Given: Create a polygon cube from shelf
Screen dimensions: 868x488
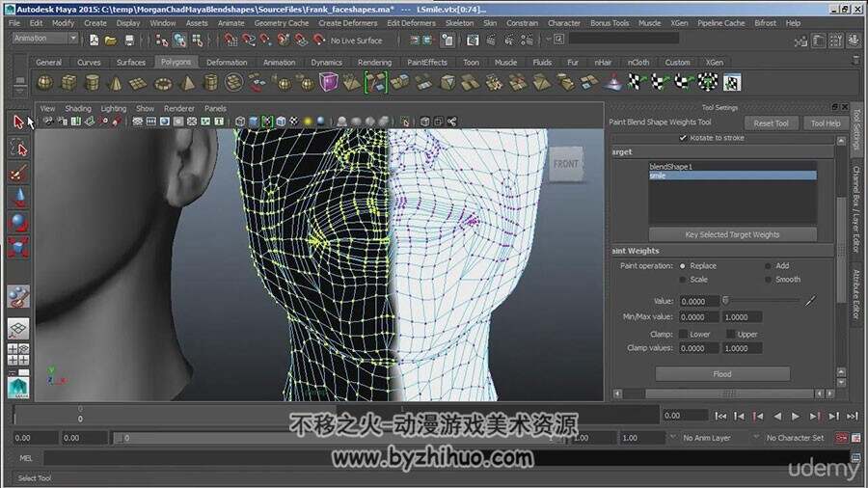Looking at the screenshot, I should pyautogui.click(x=68, y=83).
